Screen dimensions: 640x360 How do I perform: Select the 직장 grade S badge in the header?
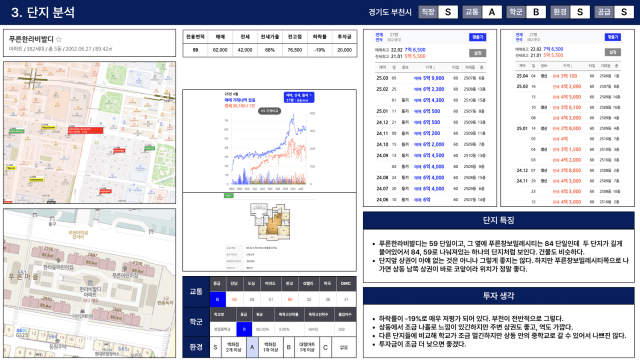click(438, 12)
